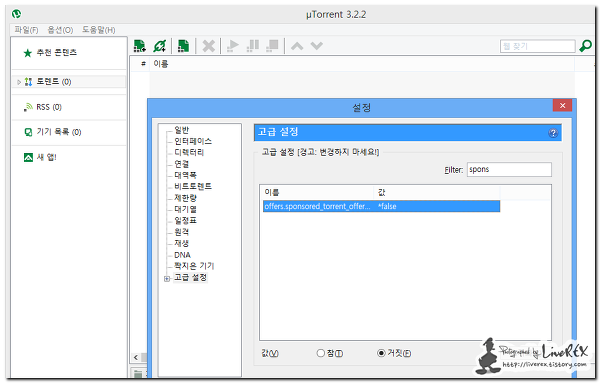Viewport: 600px width, 383px height.
Task: Select 연결 in settings tree
Action: click(182, 164)
